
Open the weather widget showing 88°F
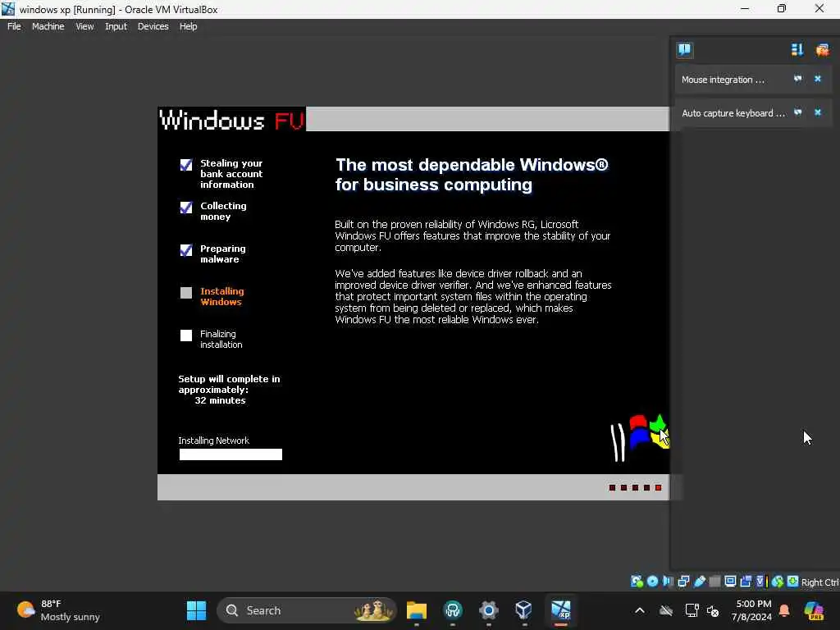click(58, 610)
